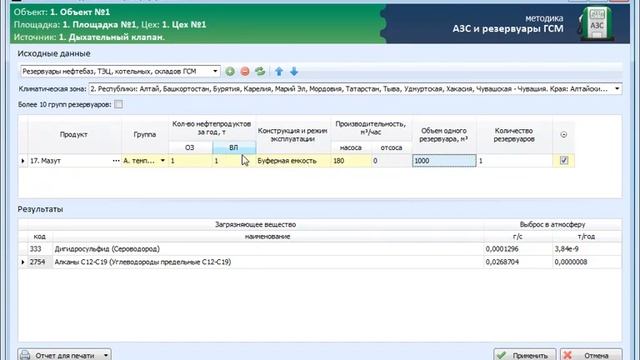Edit the Объем одного резервуара field with 1000

click(444, 161)
